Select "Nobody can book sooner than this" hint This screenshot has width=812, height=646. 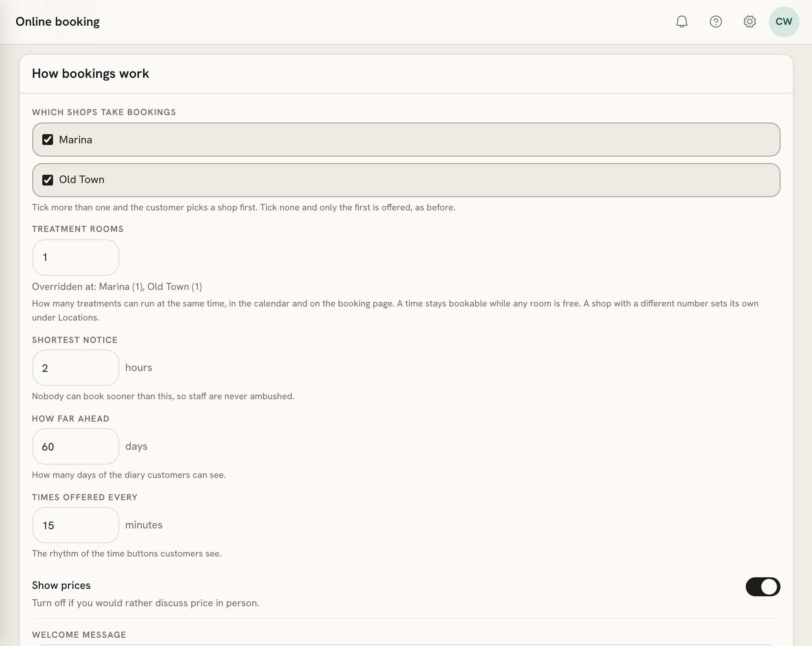point(163,396)
